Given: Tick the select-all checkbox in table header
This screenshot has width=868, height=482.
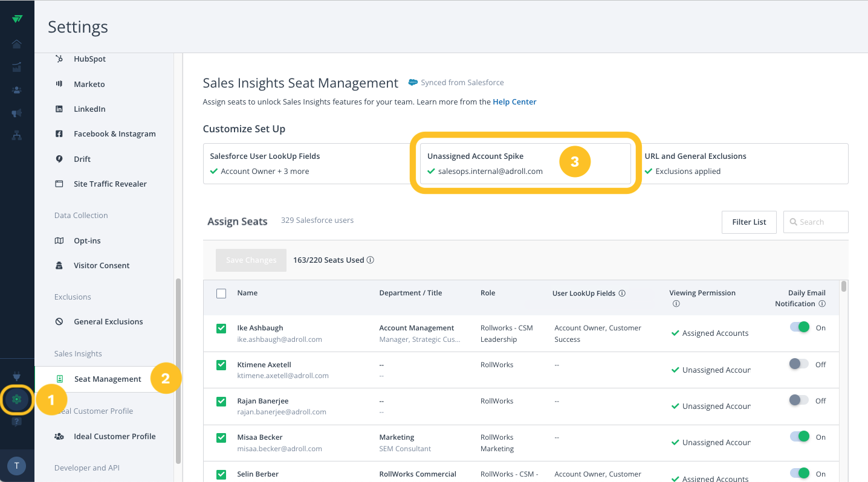Looking at the screenshot, I should tap(221, 294).
